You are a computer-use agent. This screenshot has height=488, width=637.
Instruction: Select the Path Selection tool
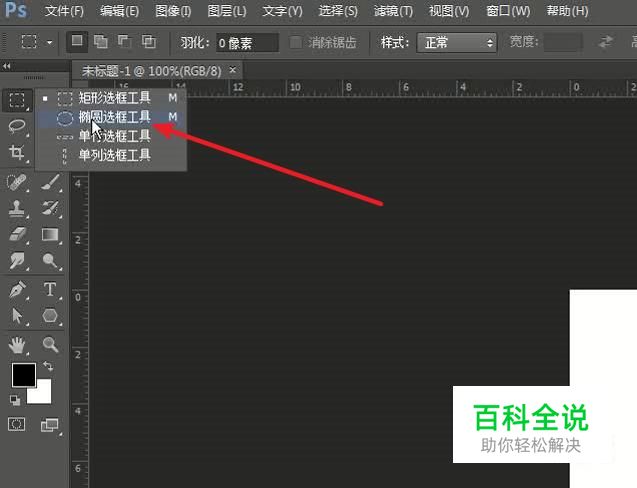coord(17,316)
